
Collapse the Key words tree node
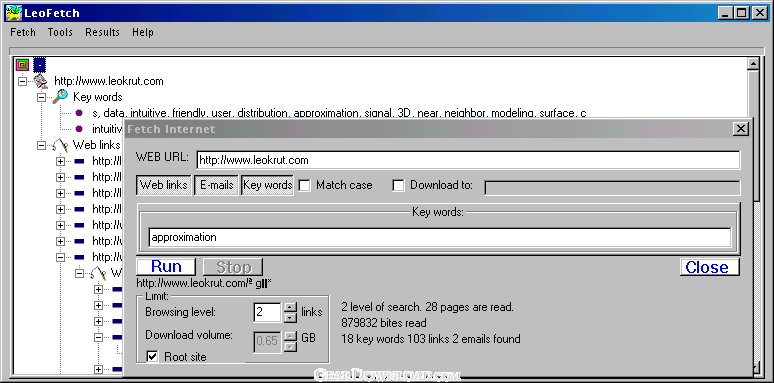pos(41,97)
